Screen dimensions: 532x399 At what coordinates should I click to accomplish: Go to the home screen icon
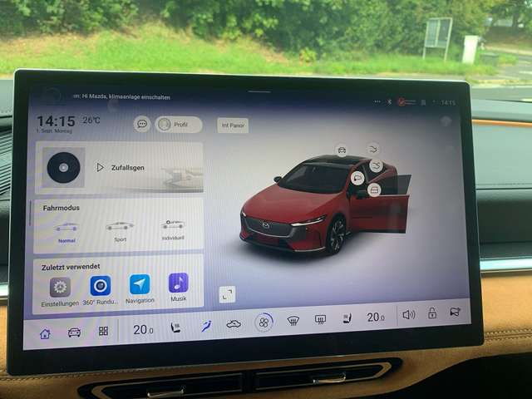coord(45,333)
